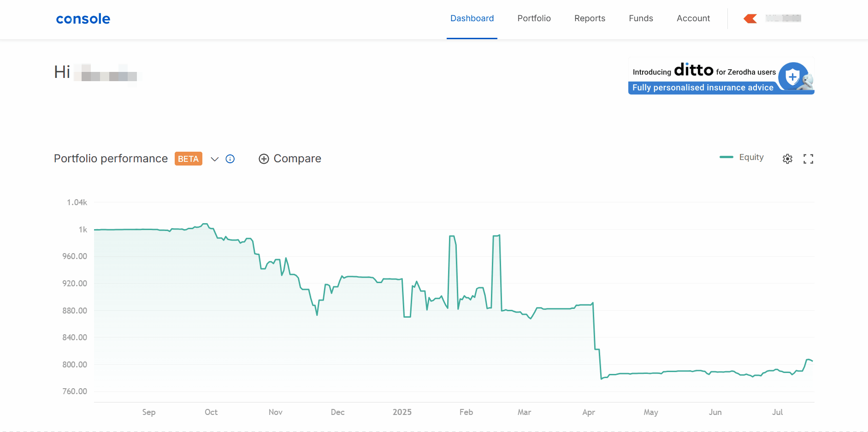Viewport: 868px width, 432px height.
Task: Expand the chart to fullscreen
Action: point(808,159)
